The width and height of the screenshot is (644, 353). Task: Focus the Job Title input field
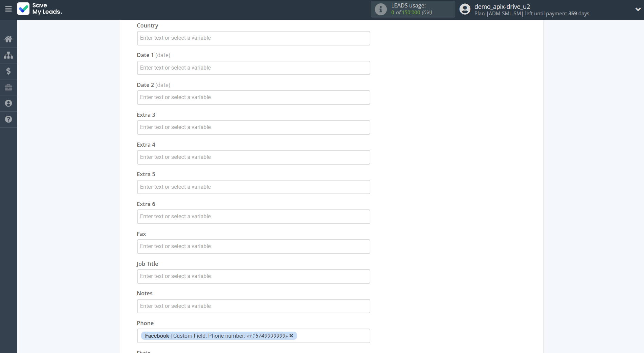click(x=253, y=276)
